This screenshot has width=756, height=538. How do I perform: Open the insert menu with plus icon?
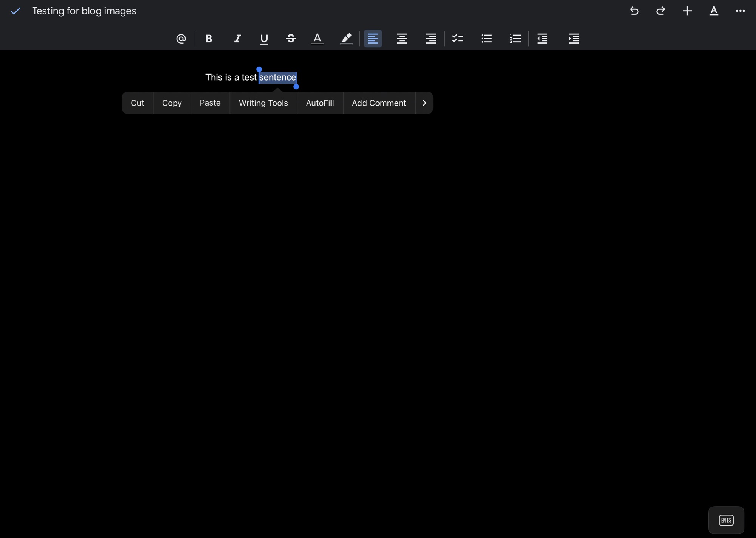pos(687,11)
